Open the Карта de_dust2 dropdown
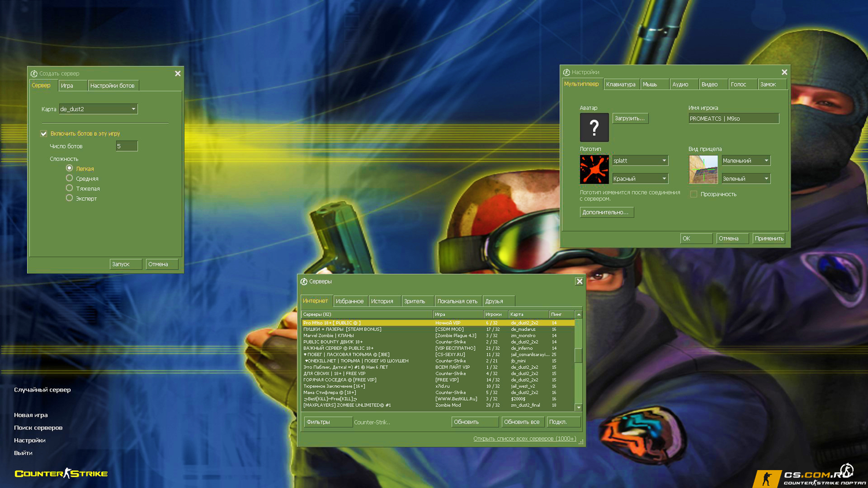The height and width of the screenshot is (488, 868). (133, 109)
